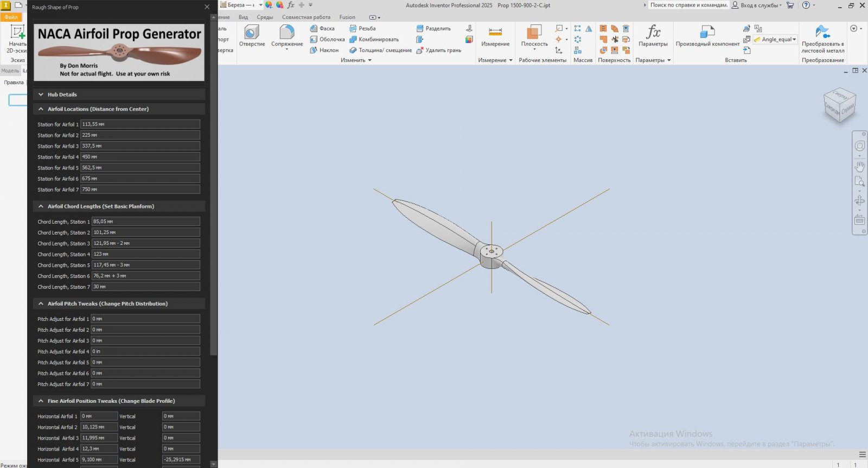Switch to the Вид ribbon tab
This screenshot has height=468, width=868.
tap(243, 17)
